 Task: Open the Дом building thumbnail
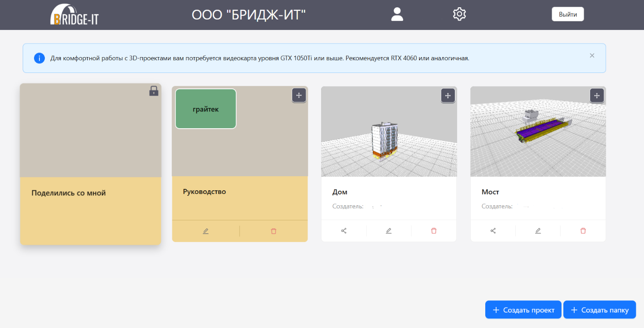[389, 131]
